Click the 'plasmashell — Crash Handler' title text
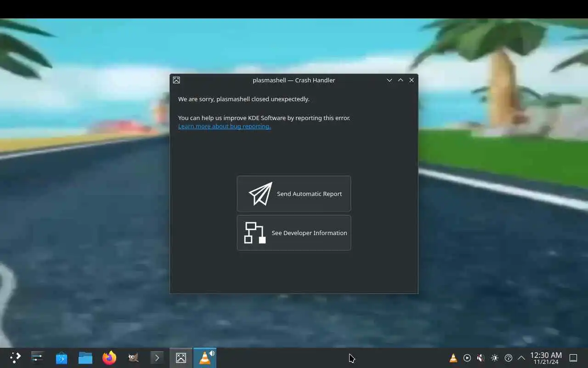 [x=294, y=80]
